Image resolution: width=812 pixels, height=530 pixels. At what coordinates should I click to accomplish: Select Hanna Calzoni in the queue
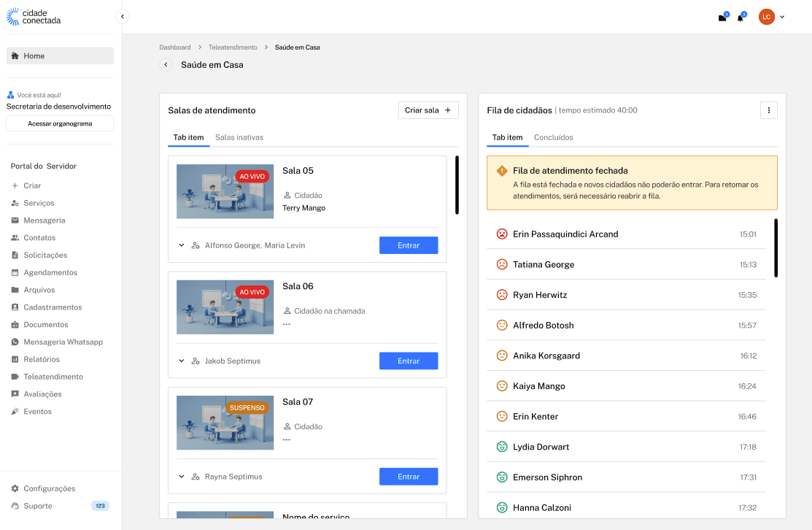(x=626, y=507)
